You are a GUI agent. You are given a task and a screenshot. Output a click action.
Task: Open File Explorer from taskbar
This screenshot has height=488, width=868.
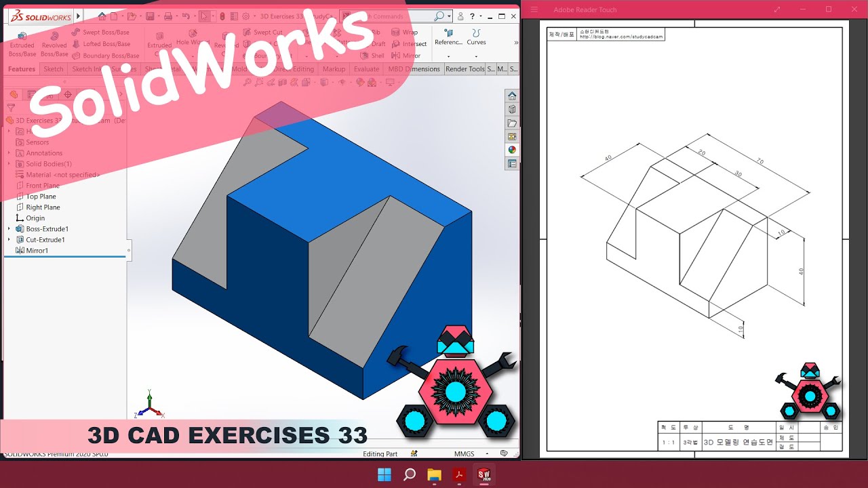434,474
